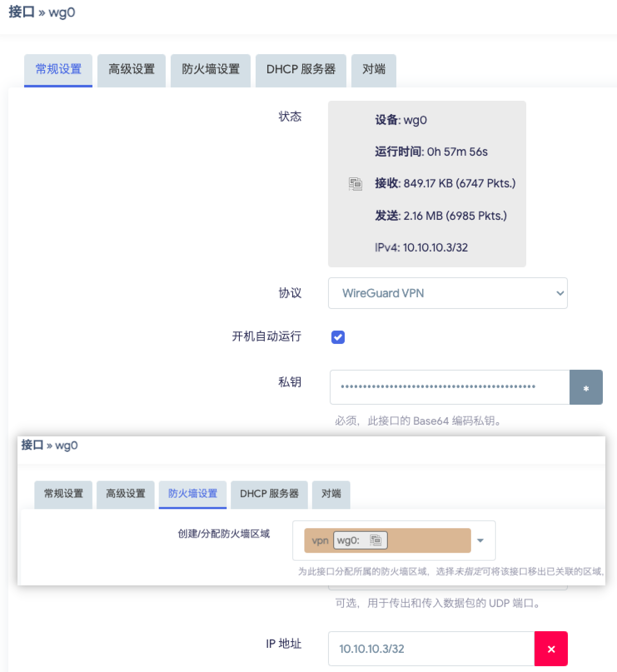The image size is (617, 672).
Task: Switch to top 对端 tab
Action: tap(373, 70)
